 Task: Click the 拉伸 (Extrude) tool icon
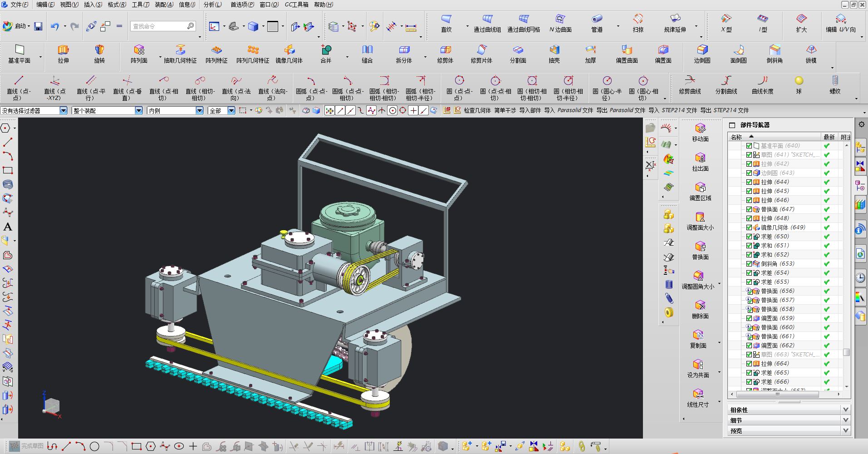[x=63, y=49]
